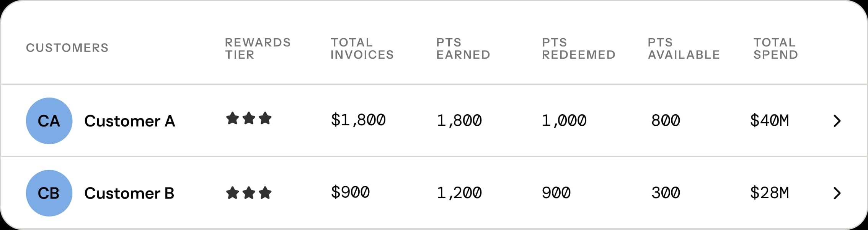Sort by the Total Invoices column header
Image resolution: width=868 pixels, height=230 pixels.
click(x=362, y=48)
